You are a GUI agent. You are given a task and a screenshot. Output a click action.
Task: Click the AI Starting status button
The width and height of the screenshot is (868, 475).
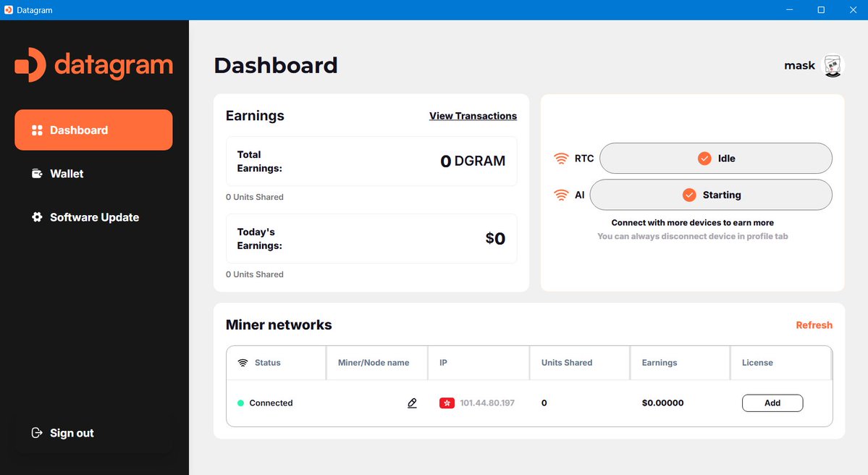tap(711, 195)
